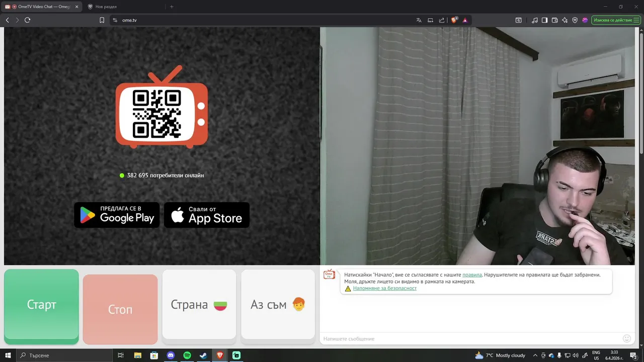Screen dimensions: 644x362
Task: Go forward in browser history
Action: click(x=17, y=20)
